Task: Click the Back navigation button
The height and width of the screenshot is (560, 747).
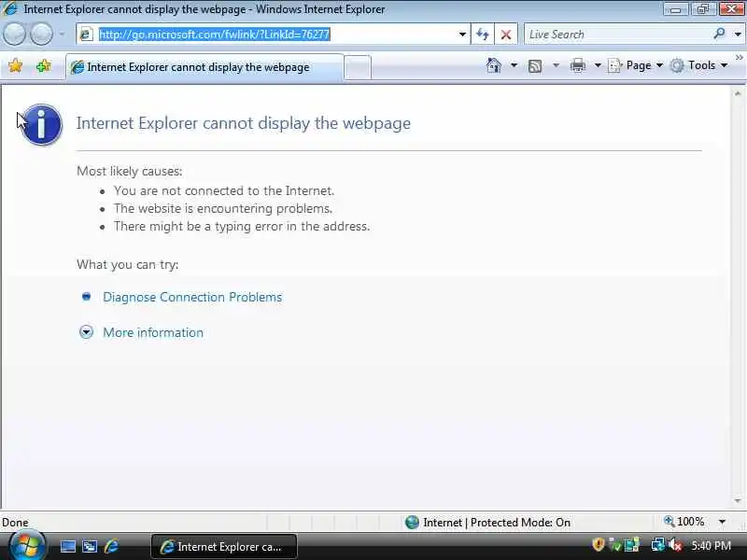Action: 14,35
